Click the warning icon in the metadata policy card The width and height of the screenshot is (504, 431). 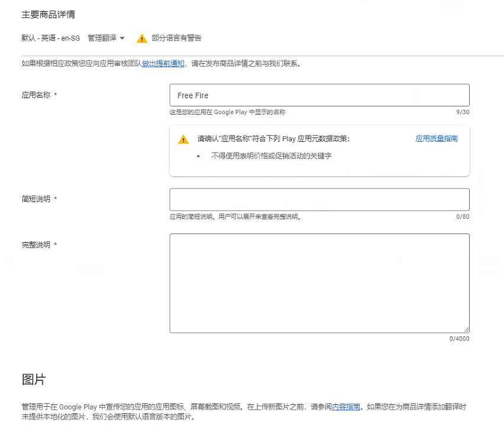(183, 140)
